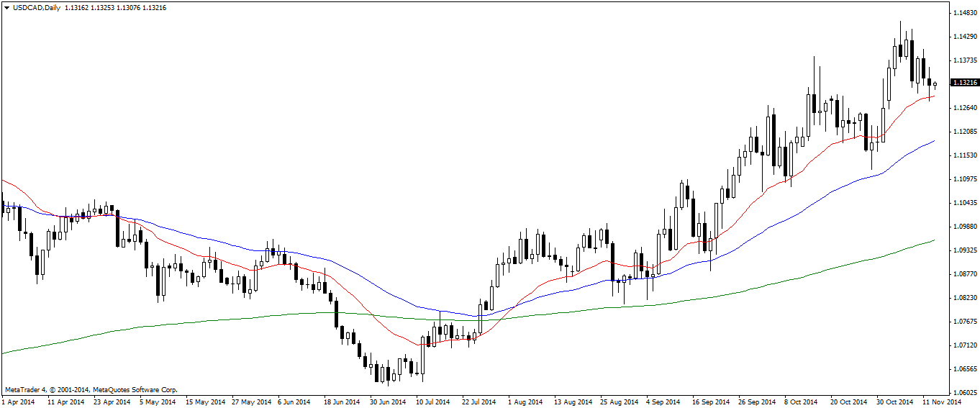Image resolution: width=980 pixels, height=408 pixels.
Task: Select the right end of green moving average
Action: pos(933,240)
